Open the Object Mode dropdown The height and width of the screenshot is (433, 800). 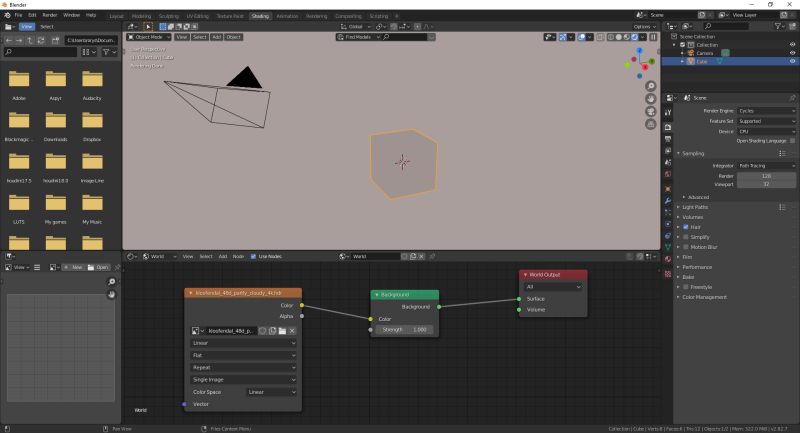click(148, 37)
